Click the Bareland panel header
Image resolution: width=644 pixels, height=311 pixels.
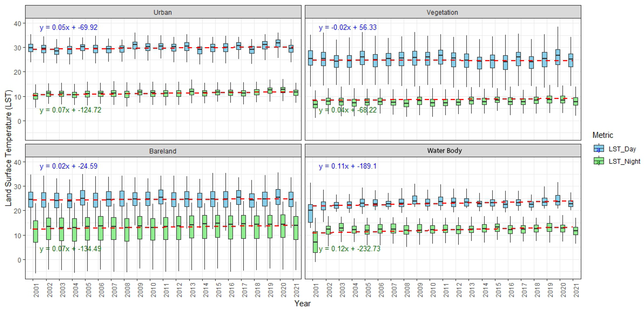point(163,151)
